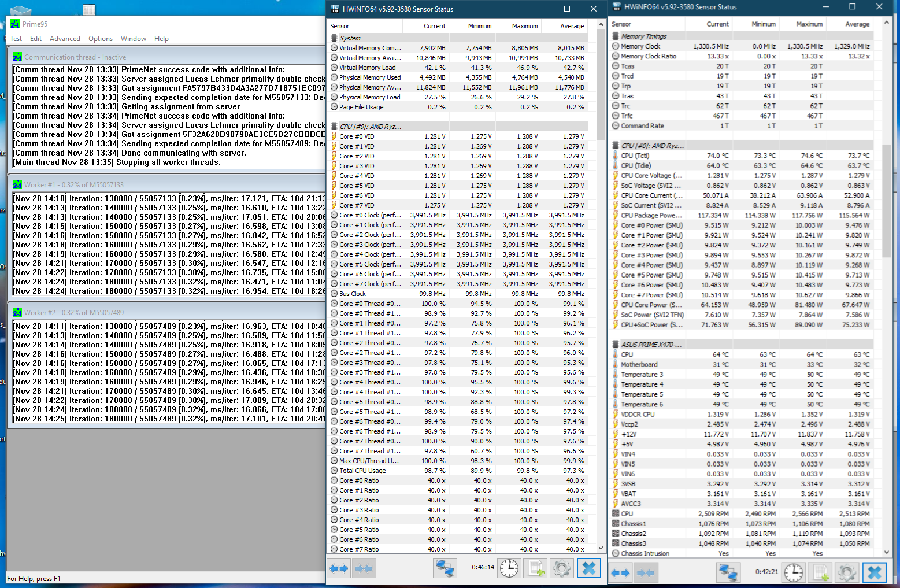Activate the Communication thread title bar
The image size is (900, 588).
168,57
